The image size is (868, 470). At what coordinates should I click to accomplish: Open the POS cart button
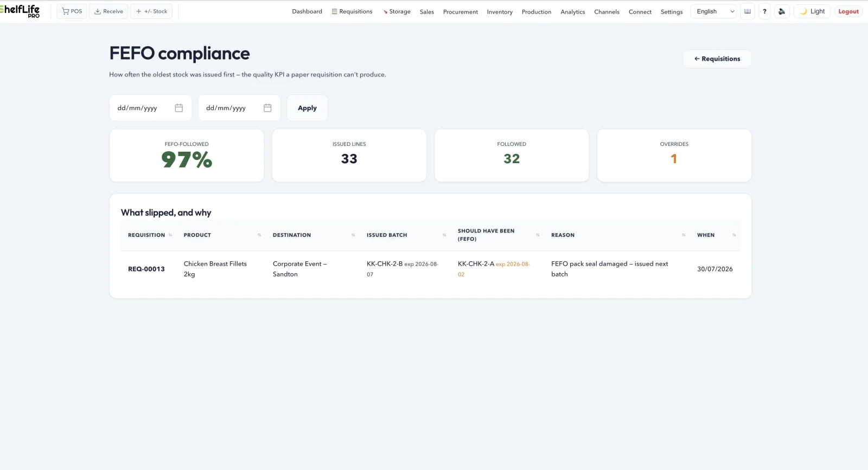pyautogui.click(x=72, y=11)
